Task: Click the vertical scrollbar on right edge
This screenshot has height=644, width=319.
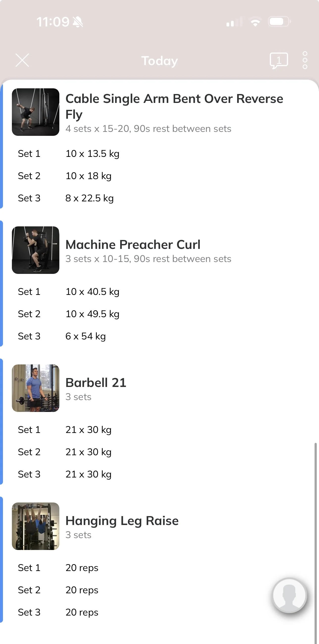Action: pyautogui.click(x=316, y=543)
